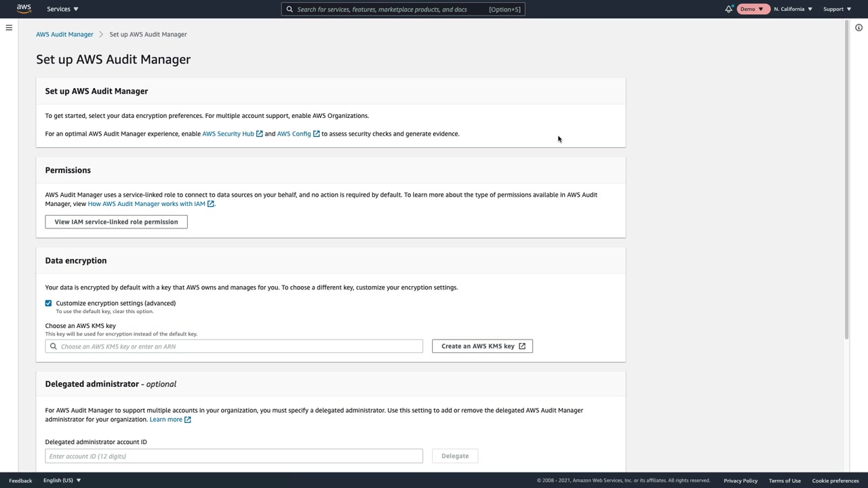868x488 pixels.
Task: Open the N. California region selector
Action: coord(793,9)
